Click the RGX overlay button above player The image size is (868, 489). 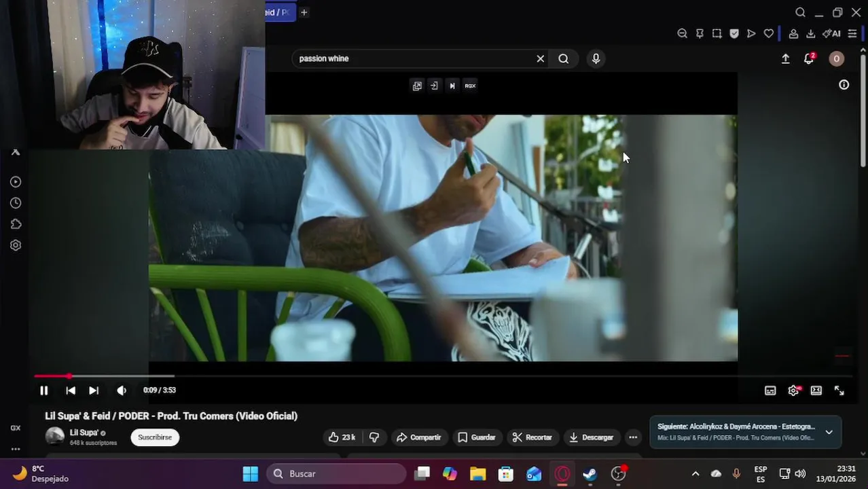coord(470,86)
